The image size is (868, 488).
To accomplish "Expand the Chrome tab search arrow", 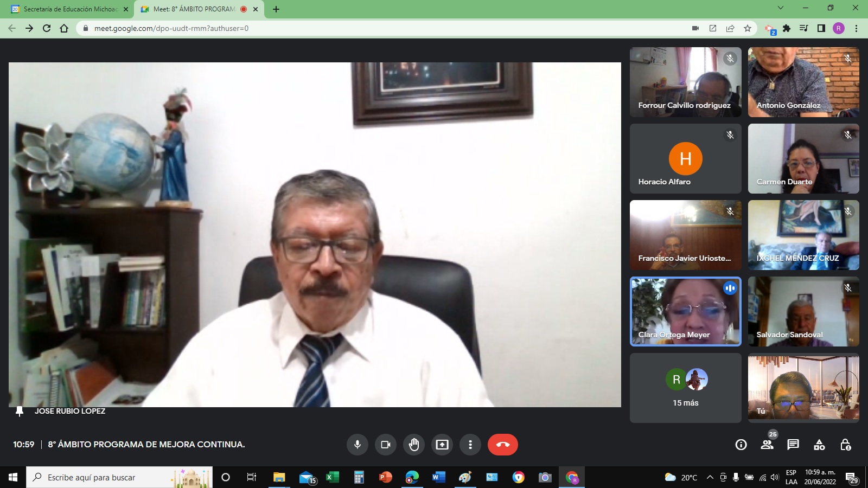I will tap(781, 8).
